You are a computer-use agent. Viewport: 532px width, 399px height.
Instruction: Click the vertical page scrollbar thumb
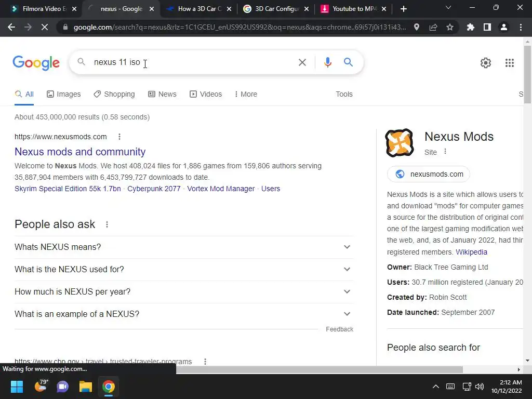(x=527, y=74)
